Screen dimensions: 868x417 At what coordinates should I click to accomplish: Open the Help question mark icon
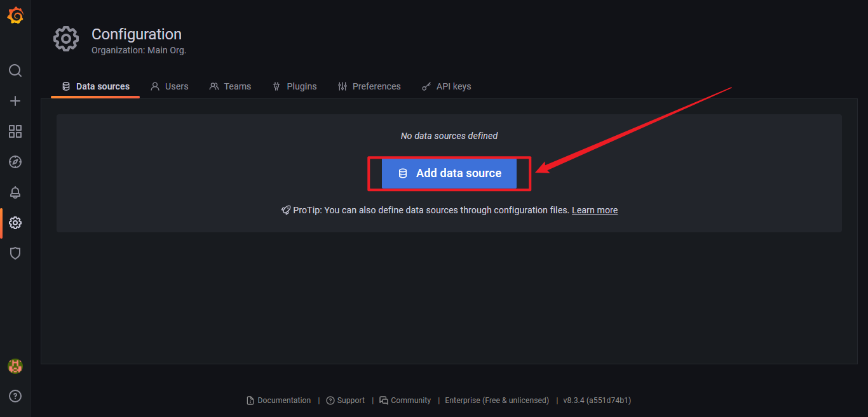pyautogui.click(x=15, y=396)
